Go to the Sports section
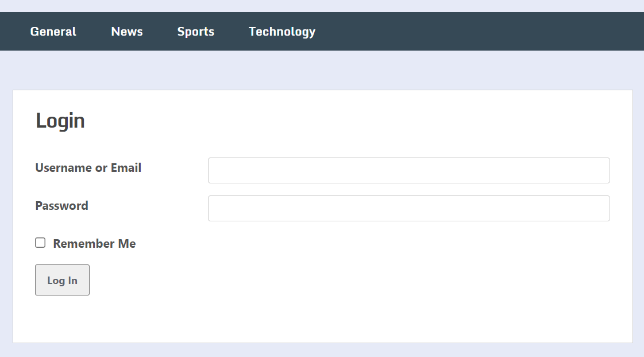This screenshot has width=644, height=357. tap(195, 32)
